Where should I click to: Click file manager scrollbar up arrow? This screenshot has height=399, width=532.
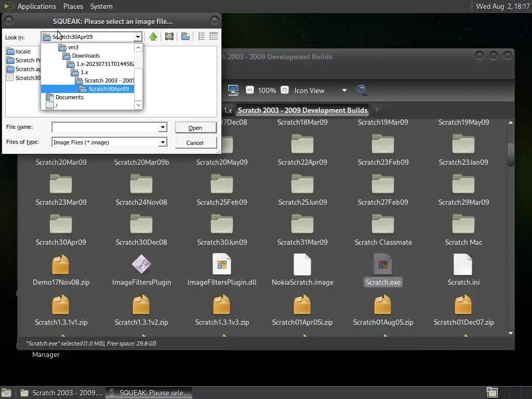point(511,123)
